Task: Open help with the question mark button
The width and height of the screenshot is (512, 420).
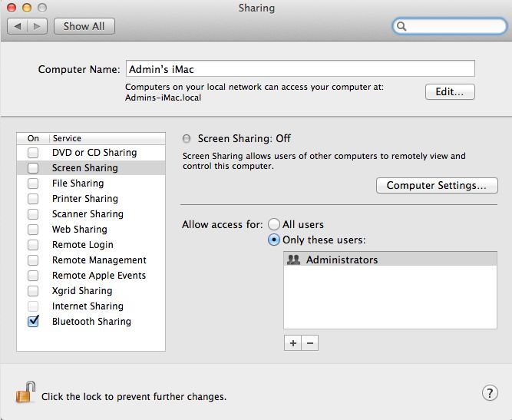Action: pyautogui.click(x=490, y=393)
